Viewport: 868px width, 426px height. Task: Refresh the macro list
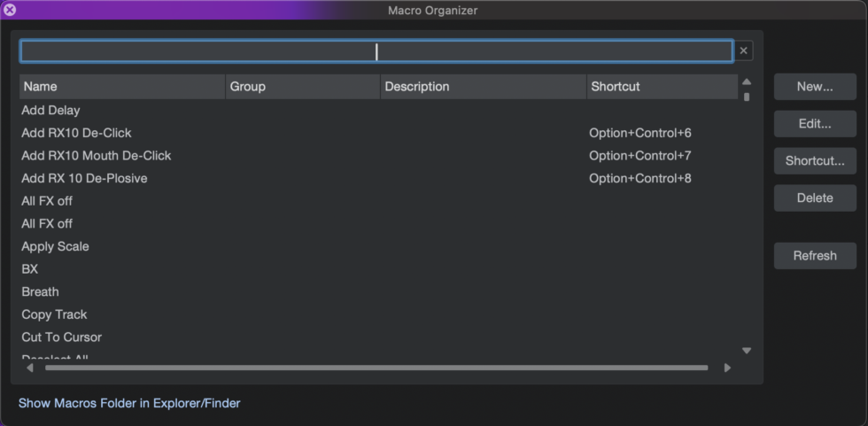click(x=815, y=256)
